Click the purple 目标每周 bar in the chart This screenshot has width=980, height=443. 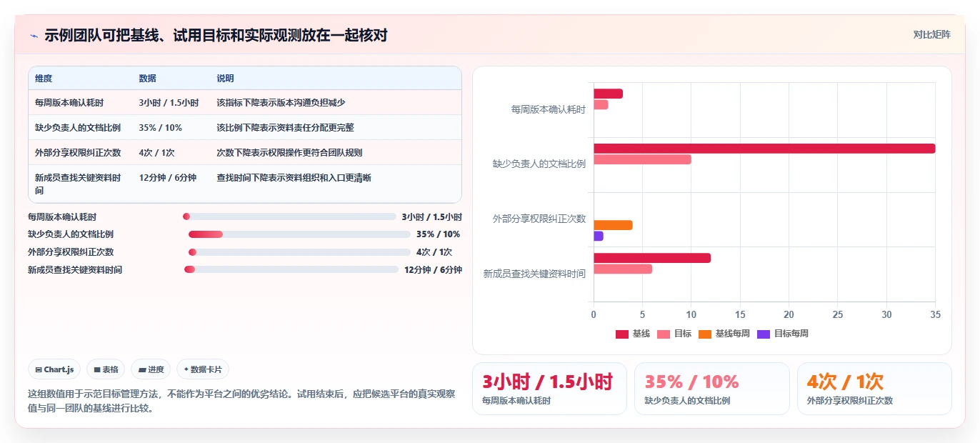(599, 236)
